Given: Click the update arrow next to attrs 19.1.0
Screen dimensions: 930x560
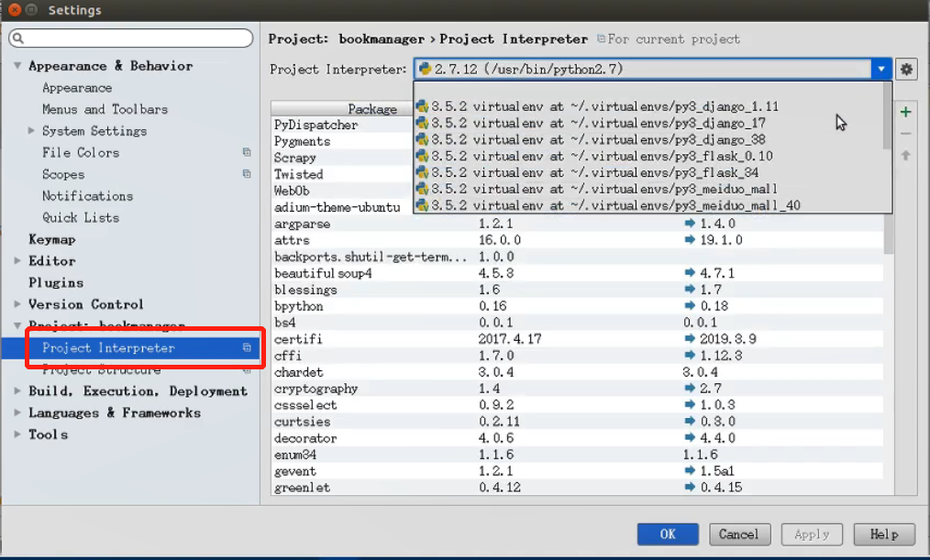Looking at the screenshot, I should (691, 240).
